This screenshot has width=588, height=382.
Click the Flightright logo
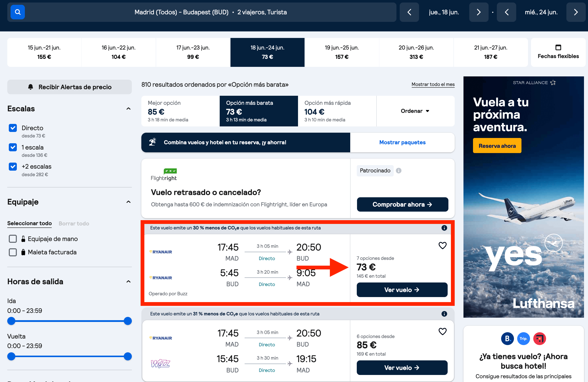(164, 175)
